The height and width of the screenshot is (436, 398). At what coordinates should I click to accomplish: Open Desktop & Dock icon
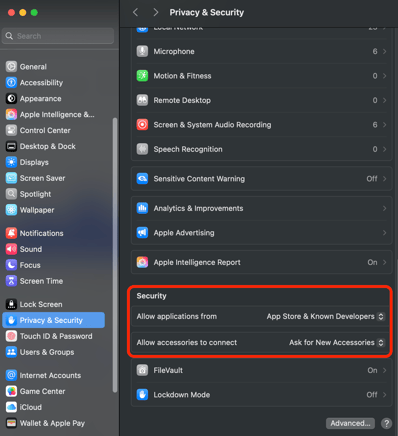(x=11, y=146)
